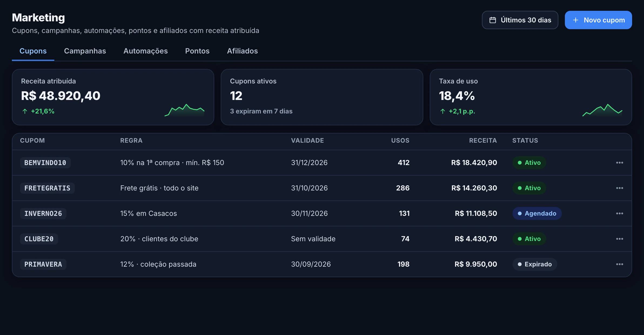Viewport: 644px width, 335px height.
Task: Click the STATUS column header
Action: tap(525, 140)
